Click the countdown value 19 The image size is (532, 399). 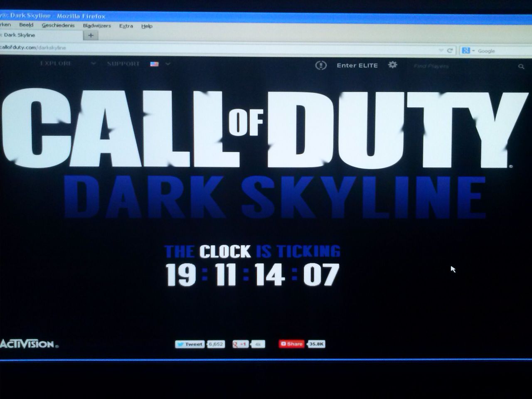pos(181,275)
